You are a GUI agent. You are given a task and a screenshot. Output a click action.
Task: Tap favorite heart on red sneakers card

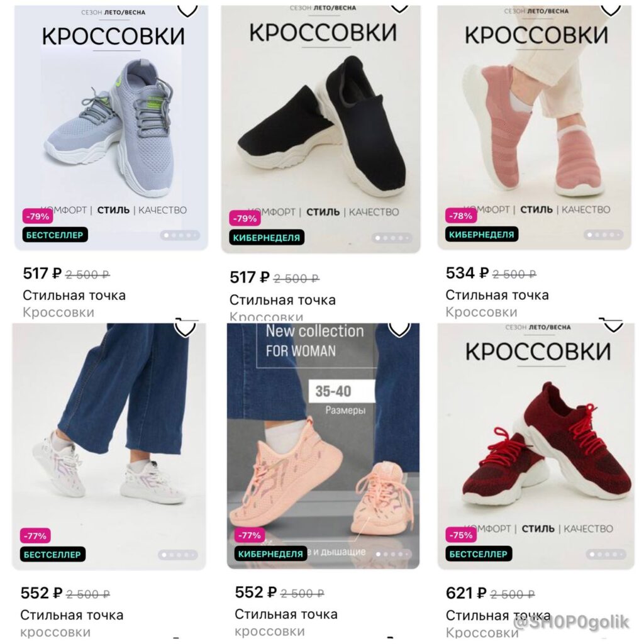tap(613, 326)
